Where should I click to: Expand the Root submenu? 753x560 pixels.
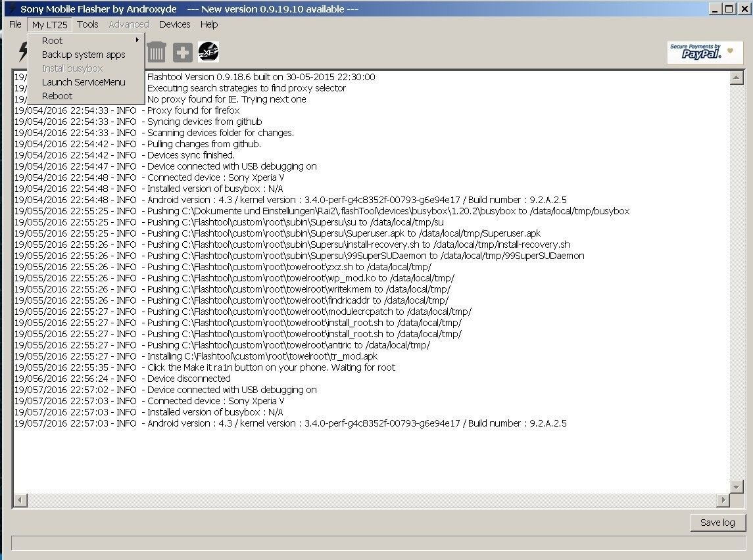point(86,41)
